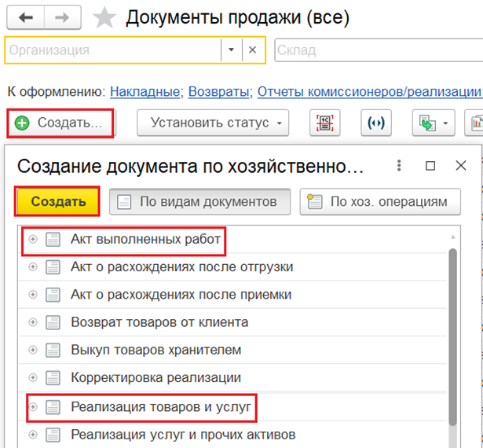Expand Возврат товаров от клиента row
Viewport: 483px width, 448px height.
click(33, 322)
